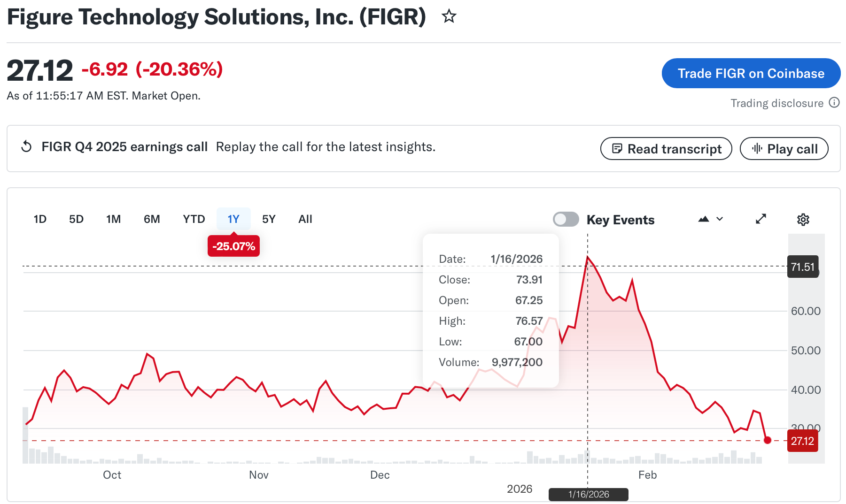Click the transcript document icon
This screenshot has height=504, width=846.
617,149
